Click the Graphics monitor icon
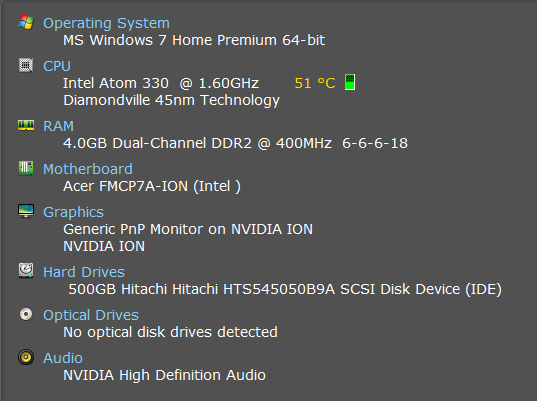This screenshot has width=537, height=401. point(26,211)
